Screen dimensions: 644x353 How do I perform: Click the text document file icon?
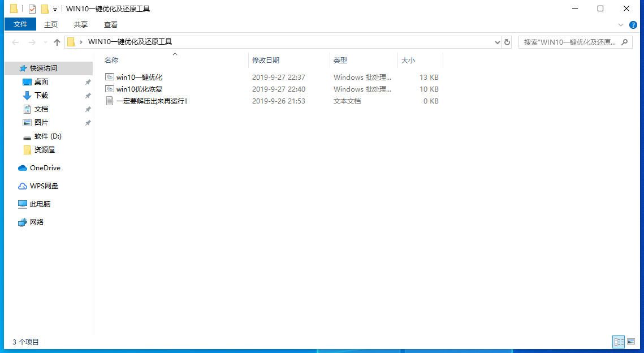coord(109,101)
